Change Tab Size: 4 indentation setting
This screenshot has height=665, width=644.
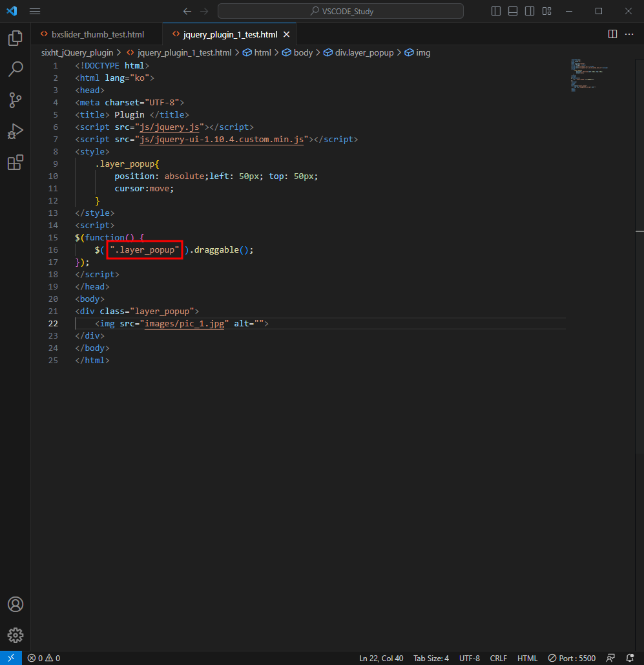[x=431, y=658]
